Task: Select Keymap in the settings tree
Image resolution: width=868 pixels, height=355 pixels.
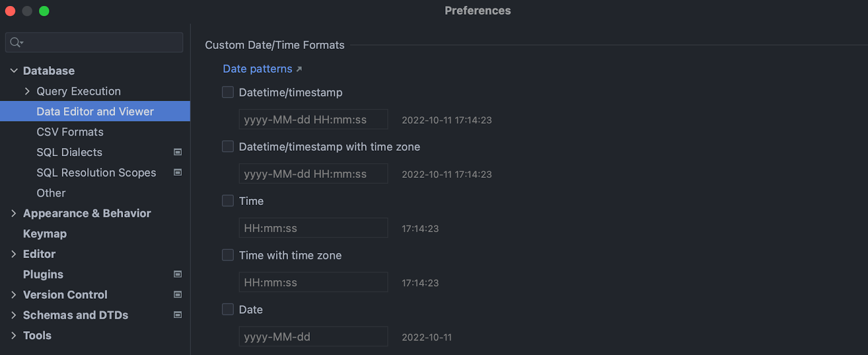Action: (44, 234)
